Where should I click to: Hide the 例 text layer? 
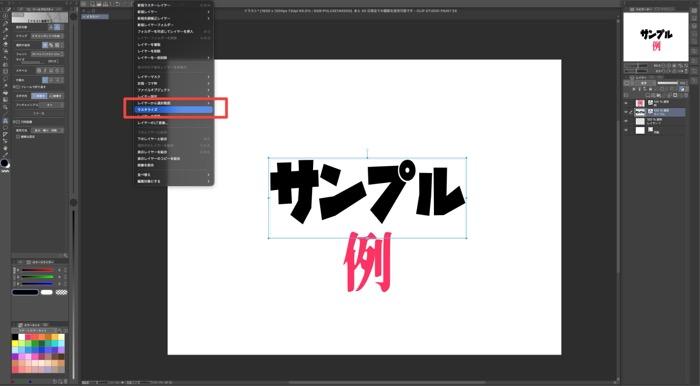pos(626,103)
